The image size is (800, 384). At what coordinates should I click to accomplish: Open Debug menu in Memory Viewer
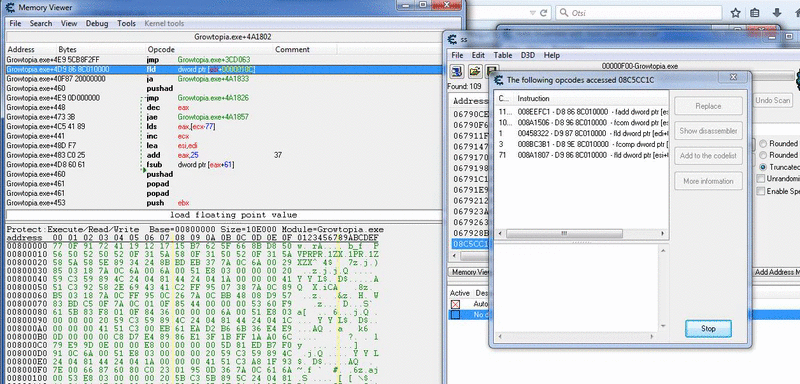pos(97,23)
